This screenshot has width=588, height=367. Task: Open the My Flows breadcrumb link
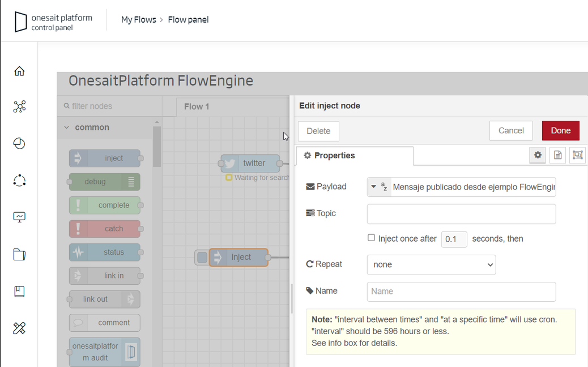click(x=138, y=19)
